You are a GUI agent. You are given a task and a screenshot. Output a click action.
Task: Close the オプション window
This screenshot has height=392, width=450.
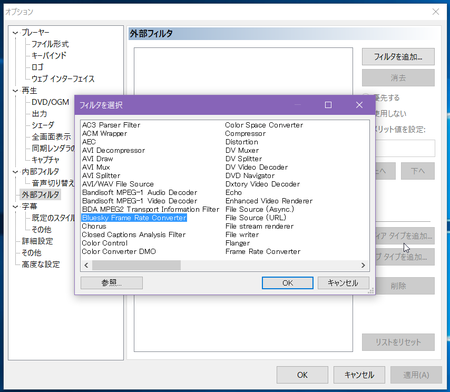(x=435, y=12)
